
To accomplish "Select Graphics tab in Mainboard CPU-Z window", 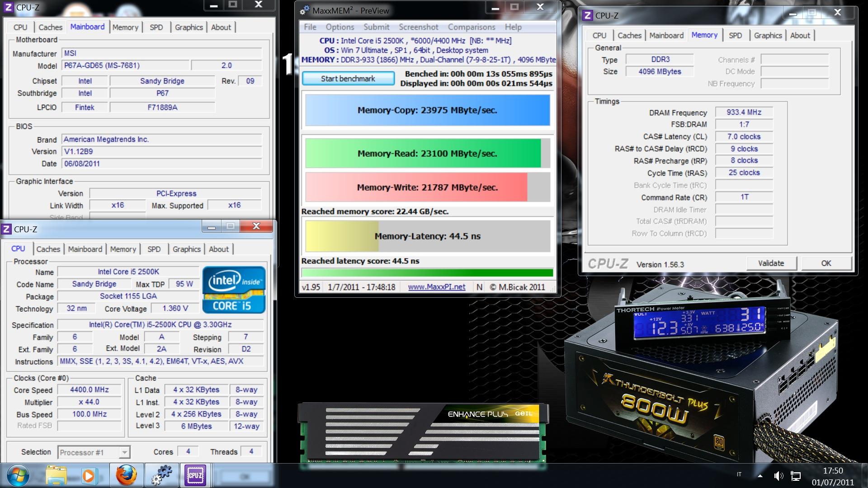I will (x=189, y=28).
